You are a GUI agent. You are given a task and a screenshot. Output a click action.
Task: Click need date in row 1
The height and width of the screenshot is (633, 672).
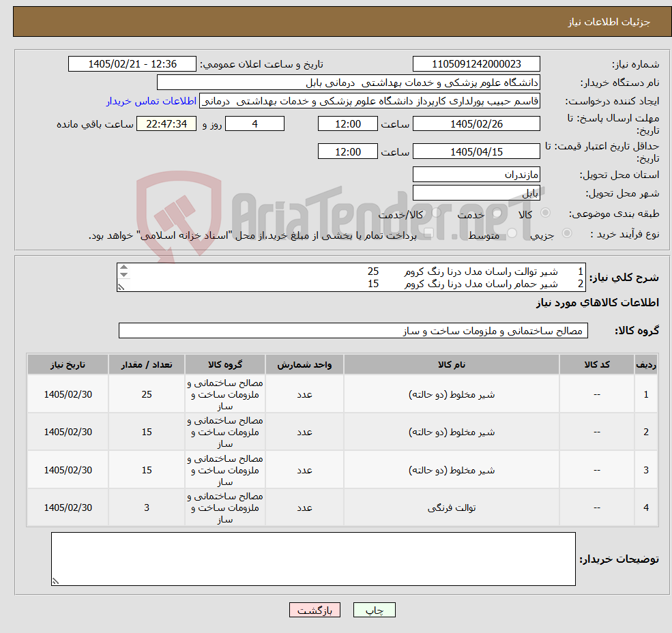(x=68, y=394)
